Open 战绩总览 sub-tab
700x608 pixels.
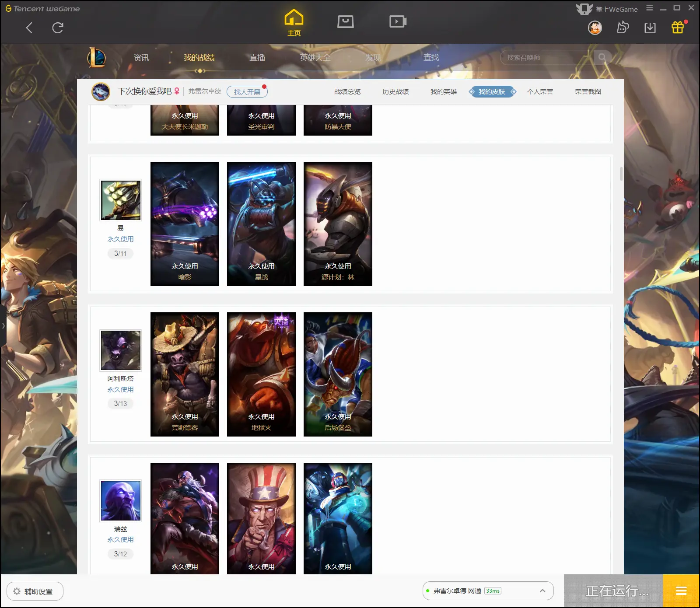[x=347, y=92]
